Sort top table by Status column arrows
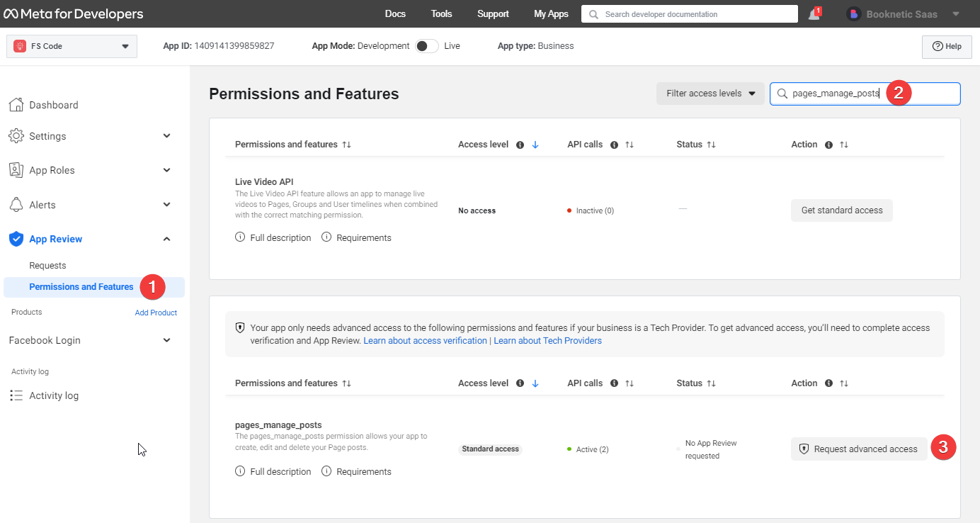 [x=711, y=145]
